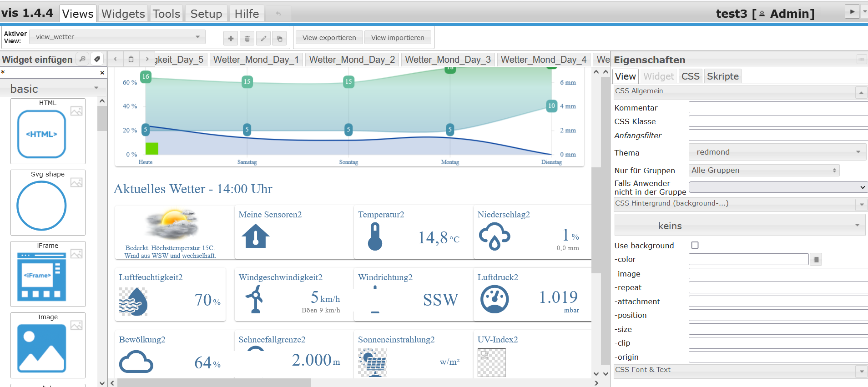The height and width of the screenshot is (387, 868).
Task: Open the basic widget set dropdown
Action: point(54,88)
